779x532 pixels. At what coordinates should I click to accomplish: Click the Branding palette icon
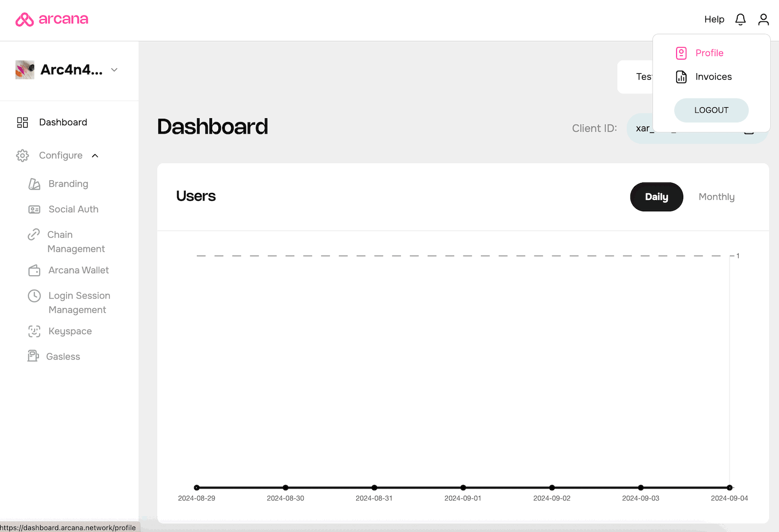[x=34, y=184]
